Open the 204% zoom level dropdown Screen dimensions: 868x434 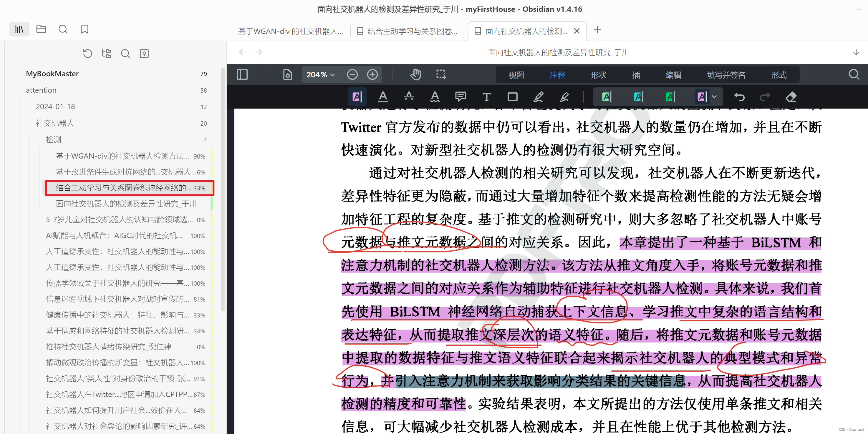coord(320,74)
